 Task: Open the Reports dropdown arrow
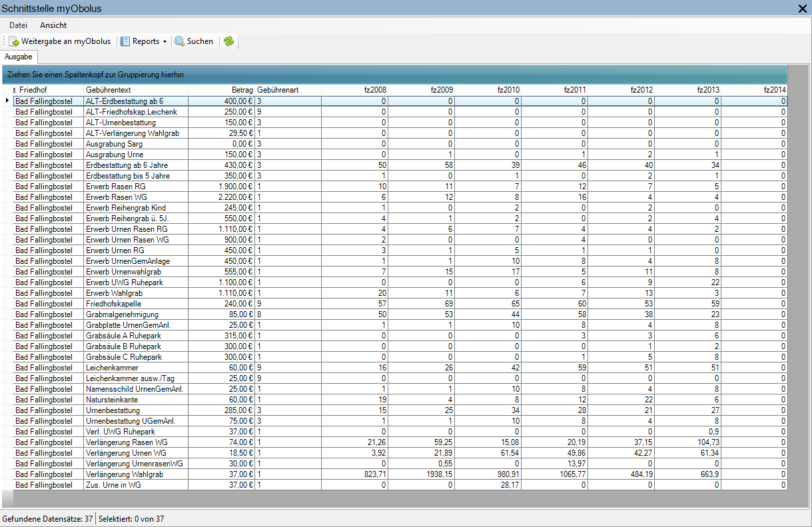click(x=165, y=42)
